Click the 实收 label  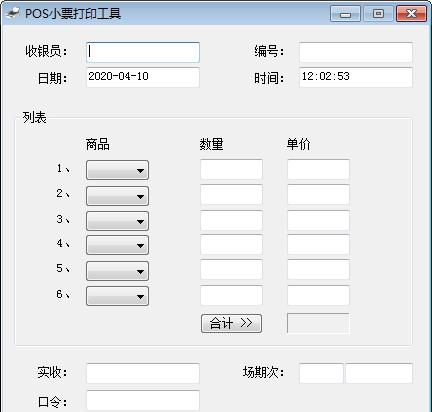click(x=53, y=372)
